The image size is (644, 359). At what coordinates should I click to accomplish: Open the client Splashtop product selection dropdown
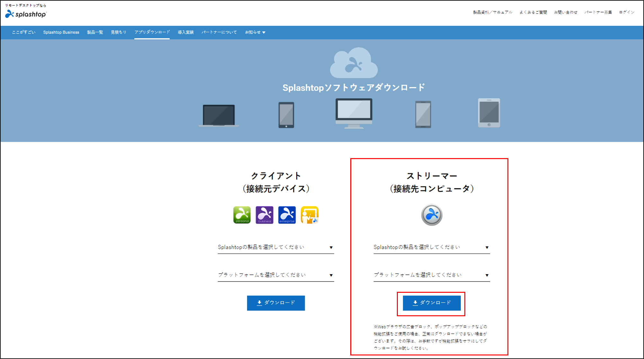(x=276, y=247)
